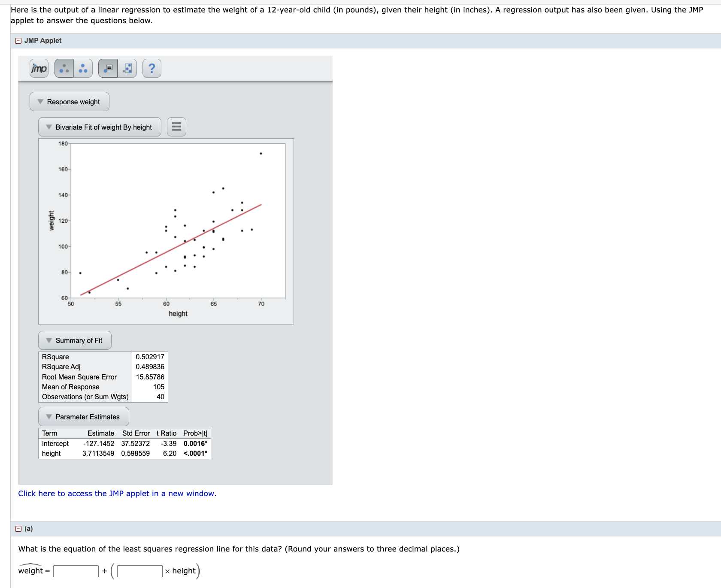Image resolution: width=721 pixels, height=588 pixels.
Task: Select the gray scatter-points toolbar icon
Action: tap(64, 68)
